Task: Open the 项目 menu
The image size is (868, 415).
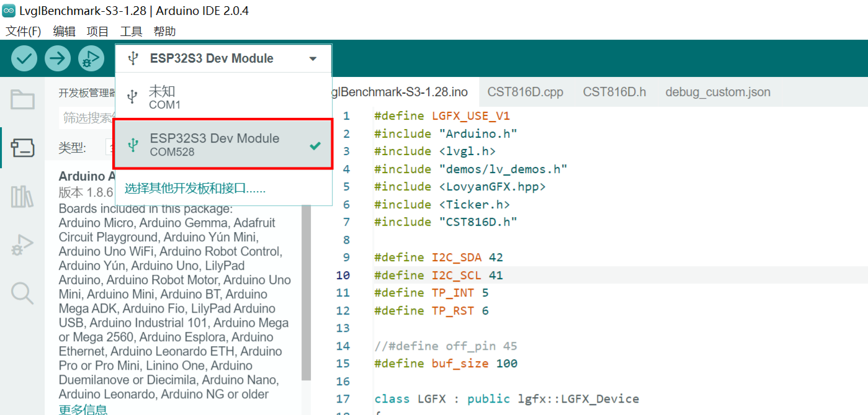Action: coord(97,31)
